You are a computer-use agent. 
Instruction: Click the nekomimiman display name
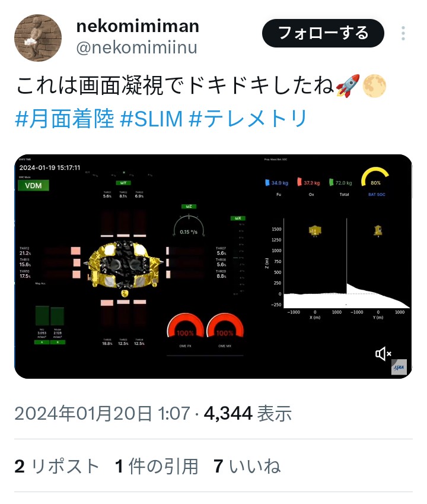(138, 26)
